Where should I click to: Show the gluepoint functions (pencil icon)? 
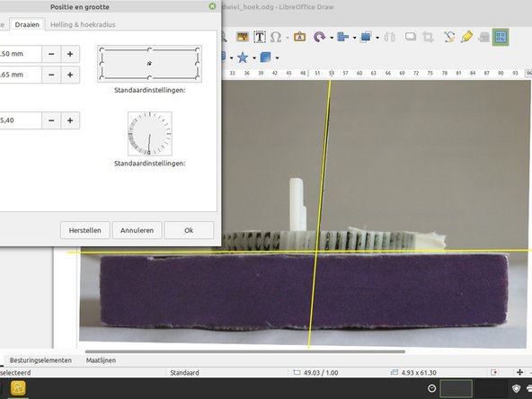[466, 37]
